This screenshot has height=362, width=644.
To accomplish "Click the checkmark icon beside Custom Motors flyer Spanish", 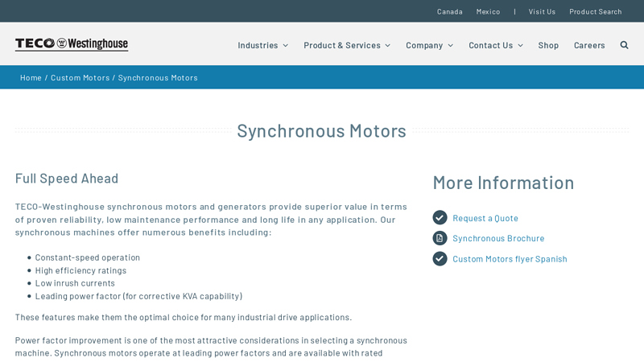I will point(440,258).
